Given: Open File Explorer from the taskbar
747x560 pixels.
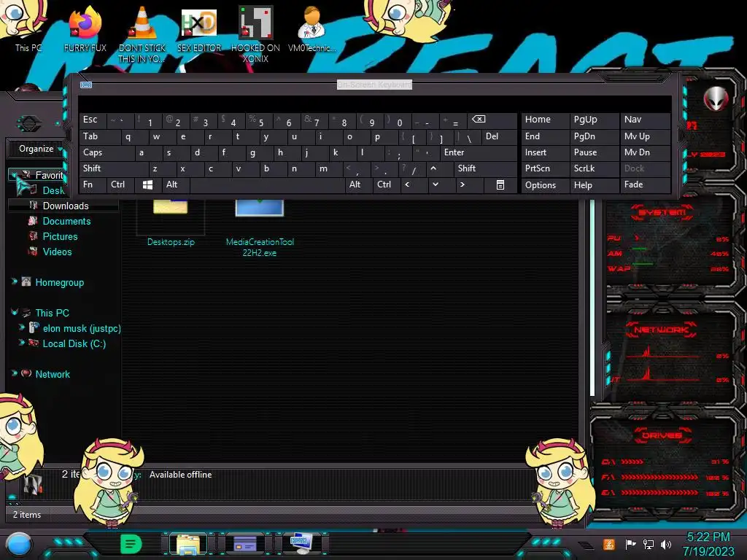Looking at the screenshot, I should pos(188,544).
